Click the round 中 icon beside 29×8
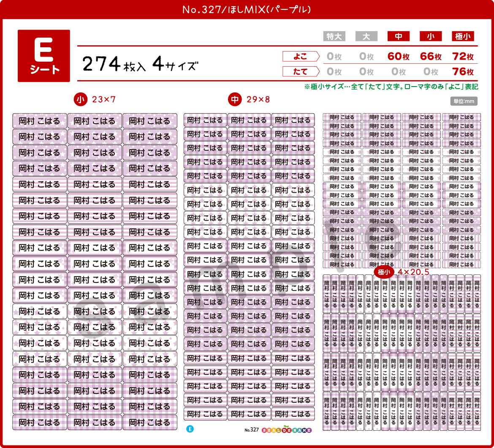This screenshot has width=494, height=448. pos(235,100)
